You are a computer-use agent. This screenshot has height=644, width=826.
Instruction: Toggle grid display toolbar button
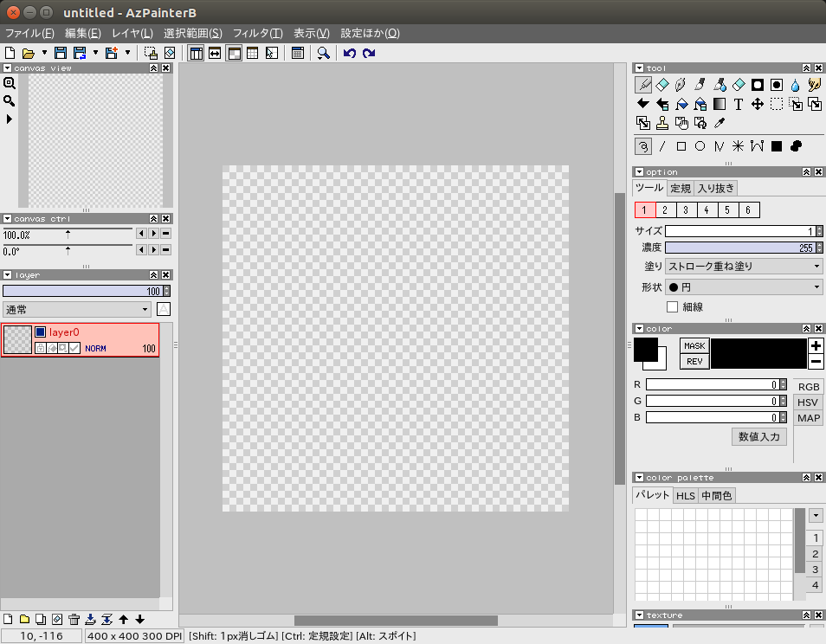click(x=253, y=53)
